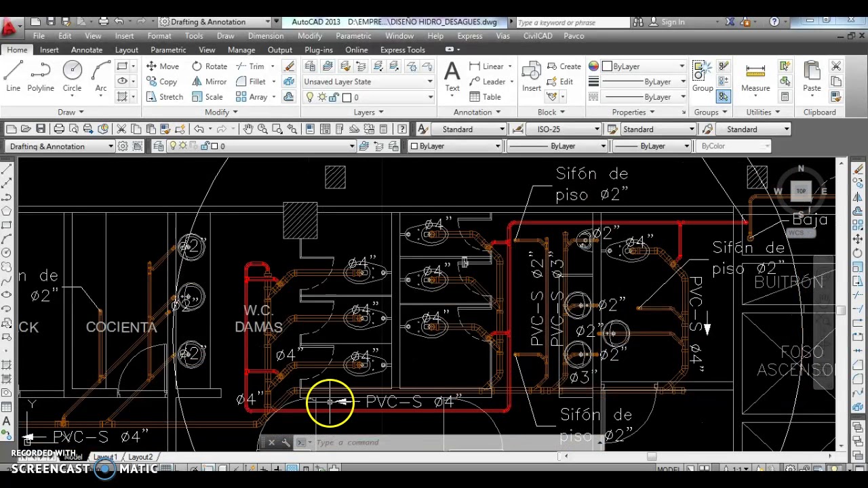The height and width of the screenshot is (488, 868).
Task: Switch to the Annotate ribbon tab
Action: (x=87, y=49)
